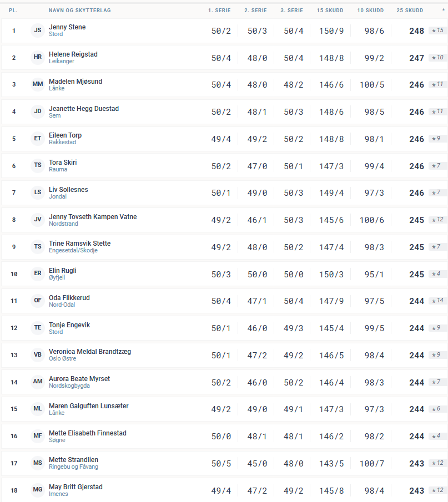Click the JS avatar beside Jenny Stene
The width and height of the screenshot is (448, 502).
coord(38,31)
